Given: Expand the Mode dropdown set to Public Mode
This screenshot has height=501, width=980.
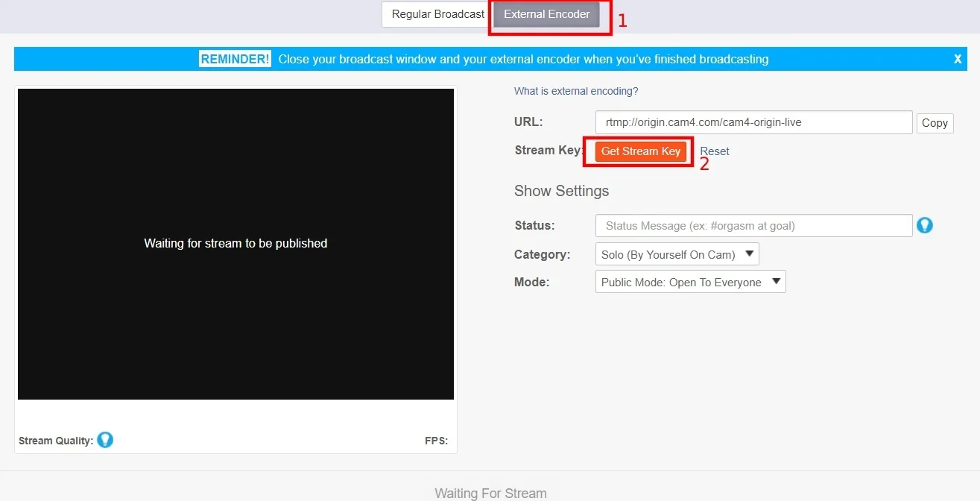Looking at the screenshot, I should coord(690,282).
